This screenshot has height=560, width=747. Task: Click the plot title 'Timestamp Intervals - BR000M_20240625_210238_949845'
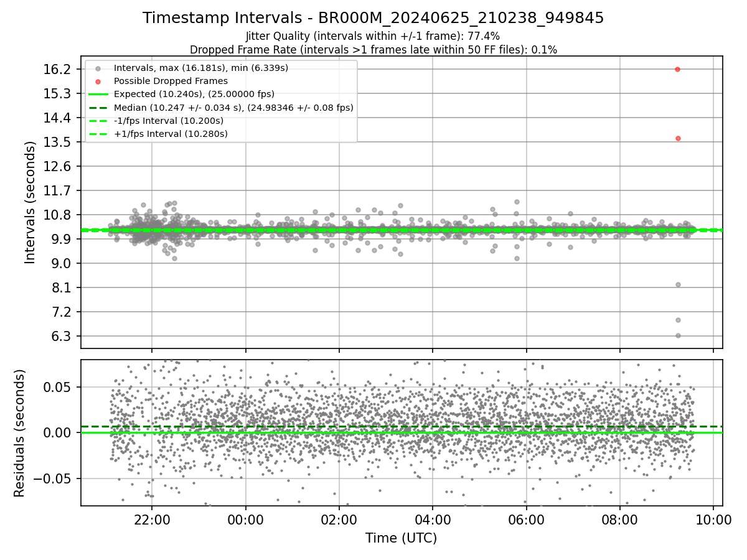(373, 18)
